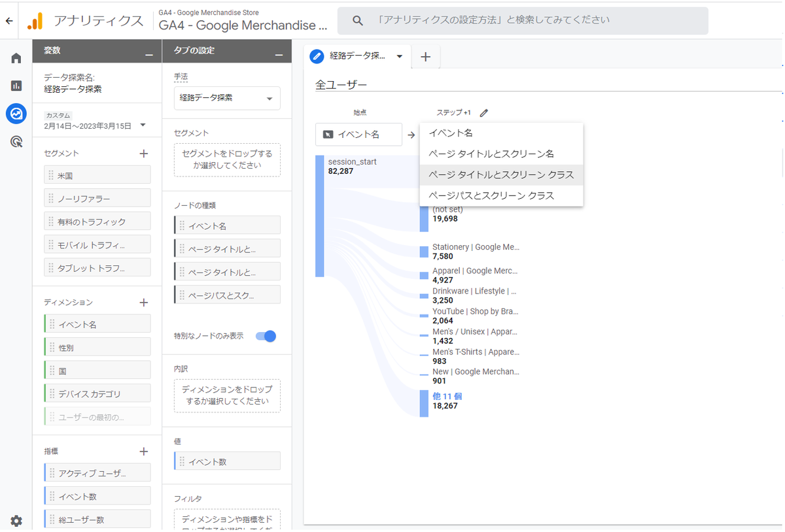Select the タブレット トラフ segment chip
Viewport: 785px width, 532px height.
point(97,267)
